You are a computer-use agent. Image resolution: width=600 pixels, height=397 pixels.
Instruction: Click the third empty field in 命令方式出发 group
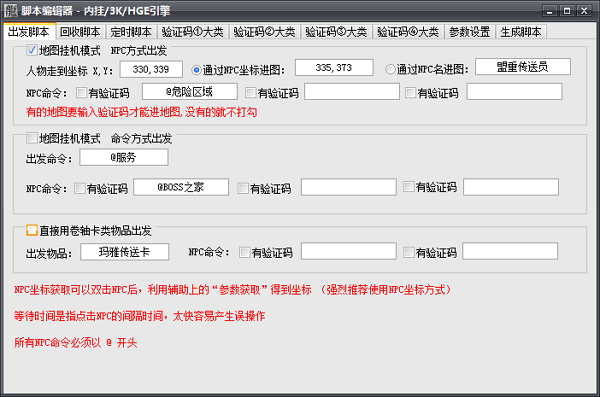(511, 187)
